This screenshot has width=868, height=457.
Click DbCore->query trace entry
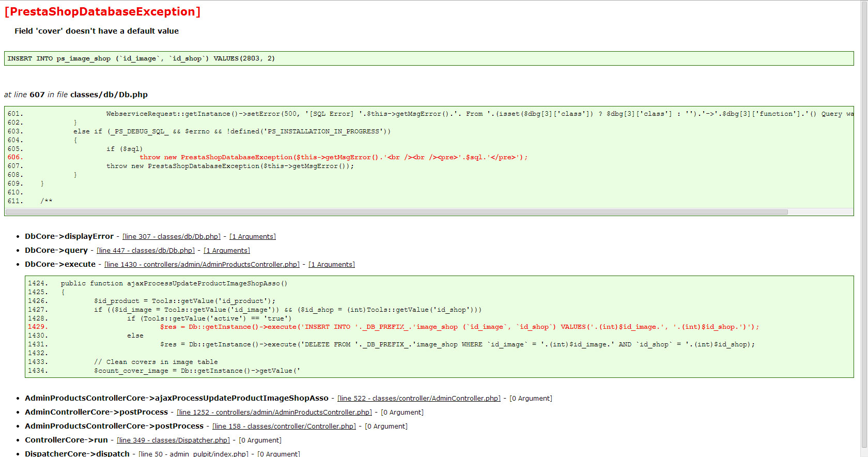pyautogui.click(x=56, y=250)
